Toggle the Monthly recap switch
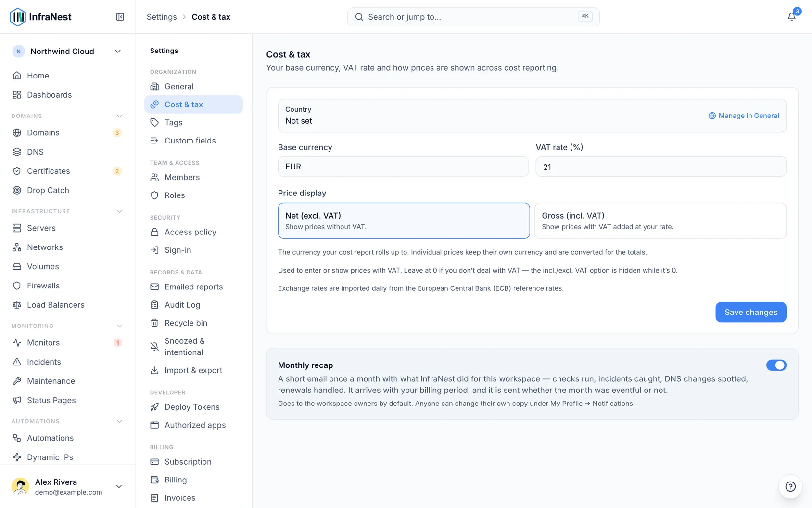Screen dimensions: 812x508 click(776, 365)
